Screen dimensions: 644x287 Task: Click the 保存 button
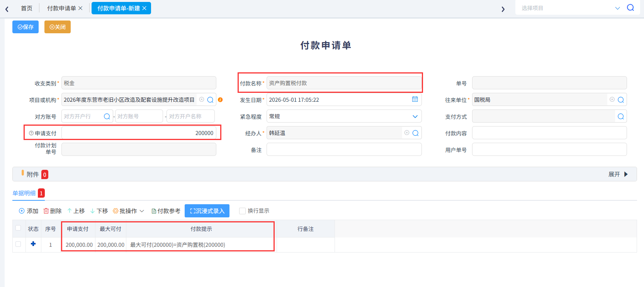[x=25, y=27]
